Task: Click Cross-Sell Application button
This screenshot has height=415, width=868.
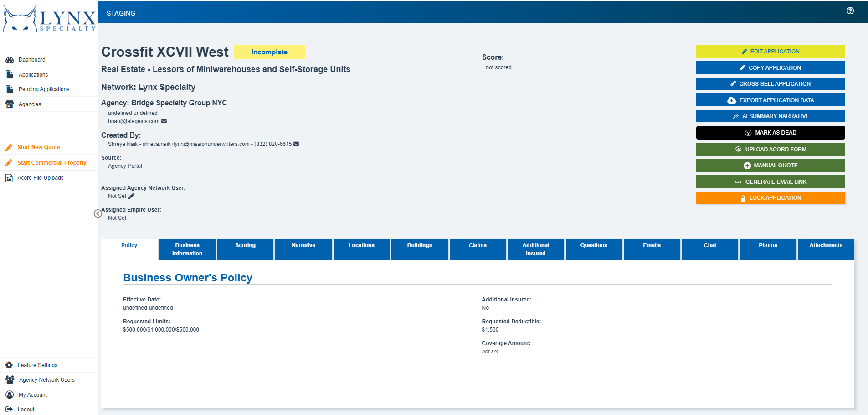Action: (x=770, y=84)
